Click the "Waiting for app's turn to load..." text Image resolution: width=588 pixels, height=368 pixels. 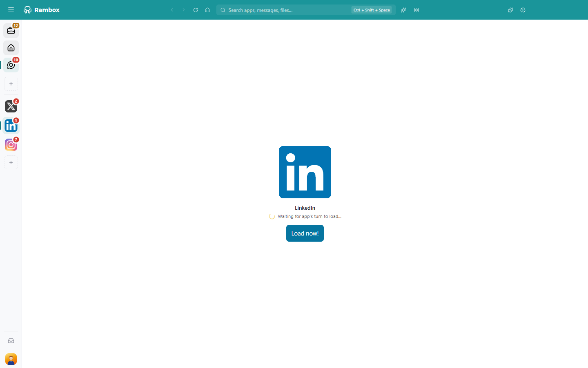click(310, 216)
